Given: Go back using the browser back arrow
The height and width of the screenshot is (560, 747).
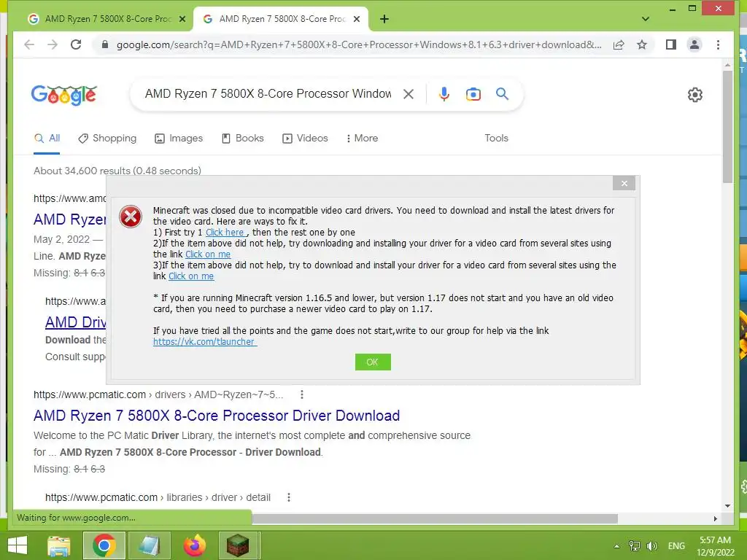Looking at the screenshot, I should click(x=29, y=44).
